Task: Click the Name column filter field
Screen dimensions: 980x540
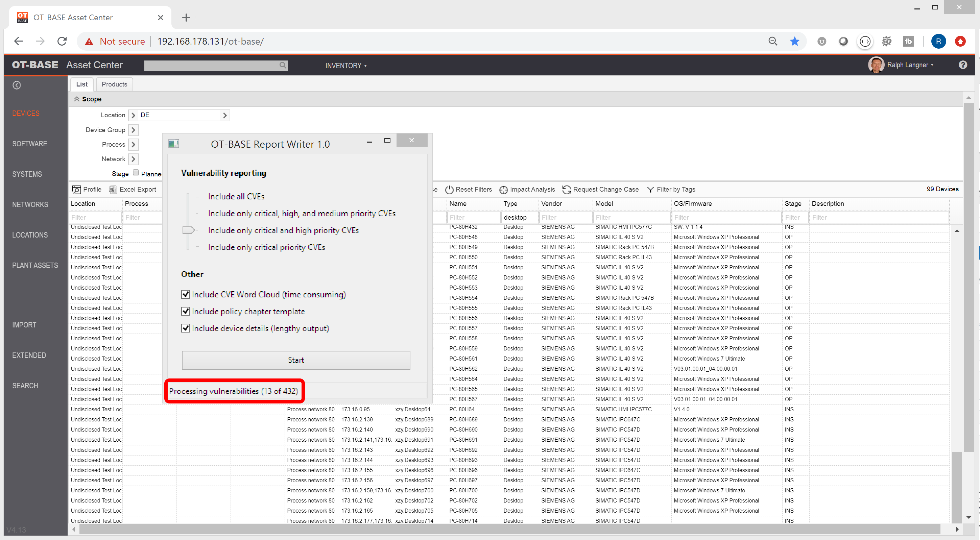Action: pyautogui.click(x=474, y=218)
